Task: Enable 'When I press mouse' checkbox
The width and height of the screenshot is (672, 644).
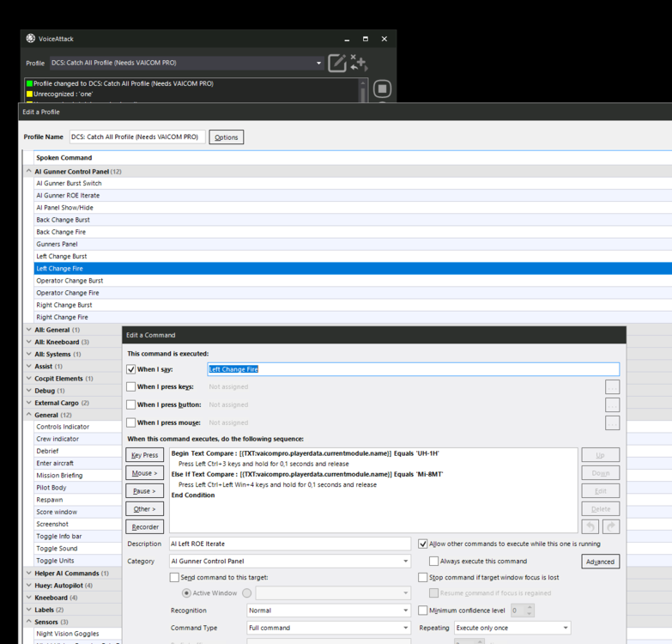Action: pos(131,422)
